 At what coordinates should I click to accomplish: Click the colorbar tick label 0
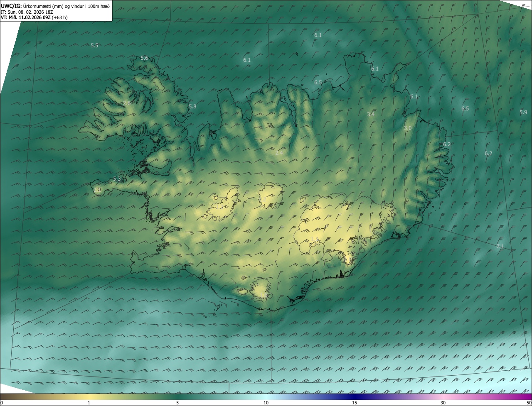[x=1, y=403]
